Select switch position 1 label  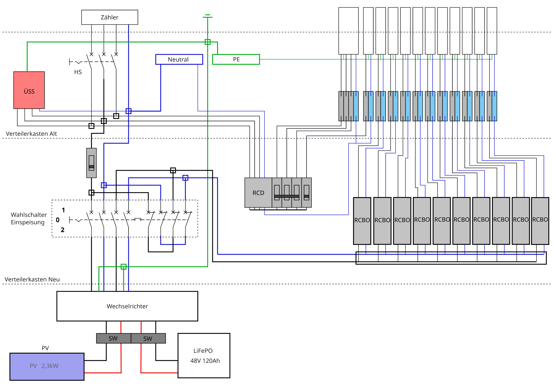(x=63, y=210)
